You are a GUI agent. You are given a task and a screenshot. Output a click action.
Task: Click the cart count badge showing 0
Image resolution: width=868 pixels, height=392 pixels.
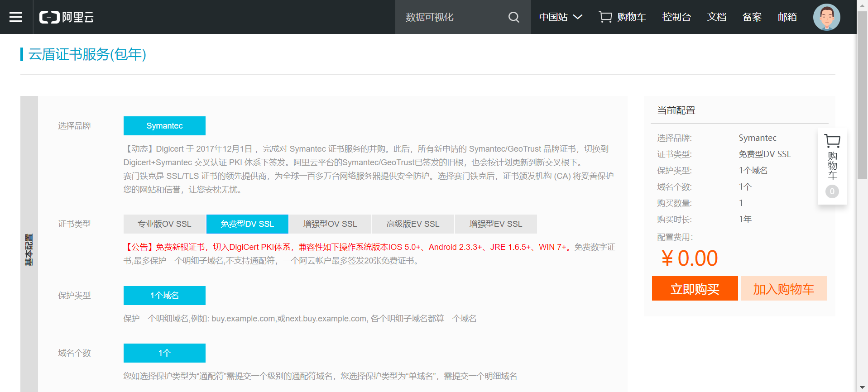(832, 191)
